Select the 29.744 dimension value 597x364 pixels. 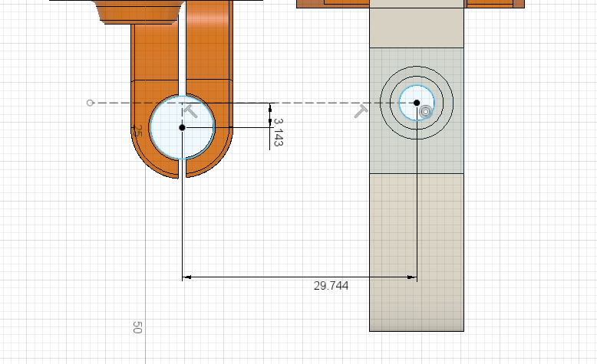coord(331,286)
